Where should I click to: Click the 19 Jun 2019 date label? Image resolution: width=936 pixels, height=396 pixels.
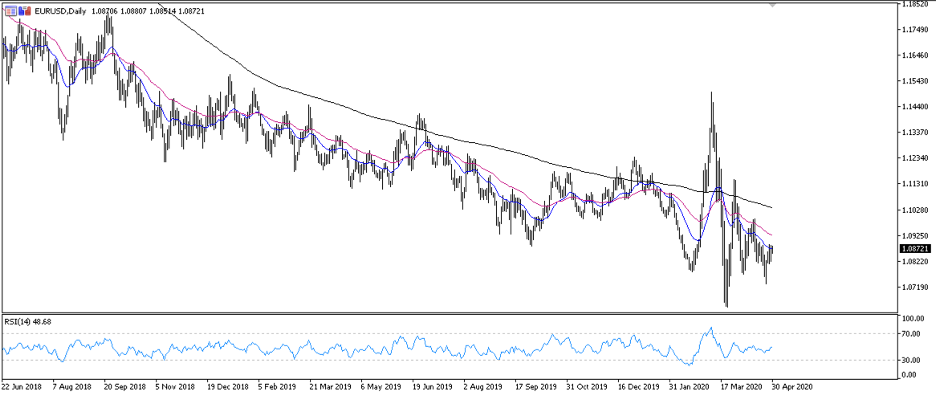pyautogui.click(x=433, y=386)
